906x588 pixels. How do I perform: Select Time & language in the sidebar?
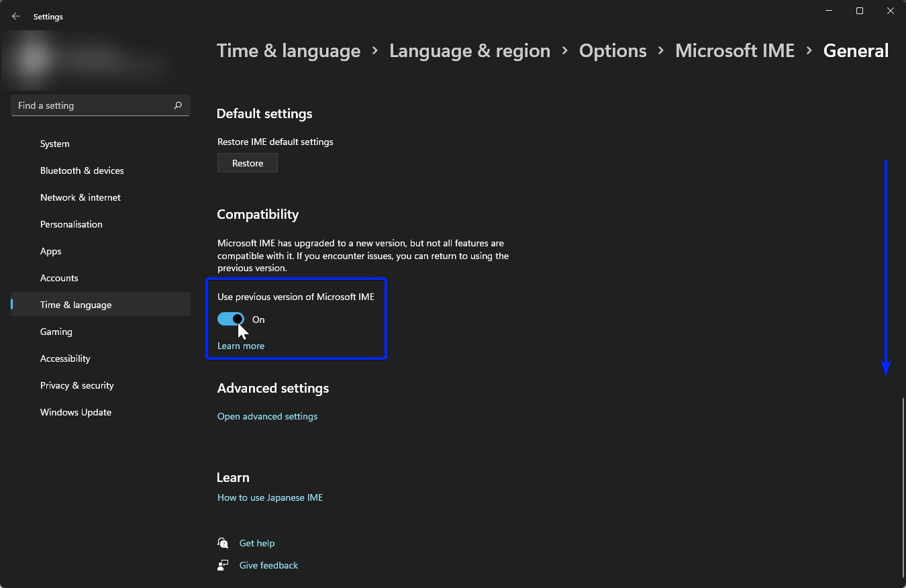pos(101,305)
